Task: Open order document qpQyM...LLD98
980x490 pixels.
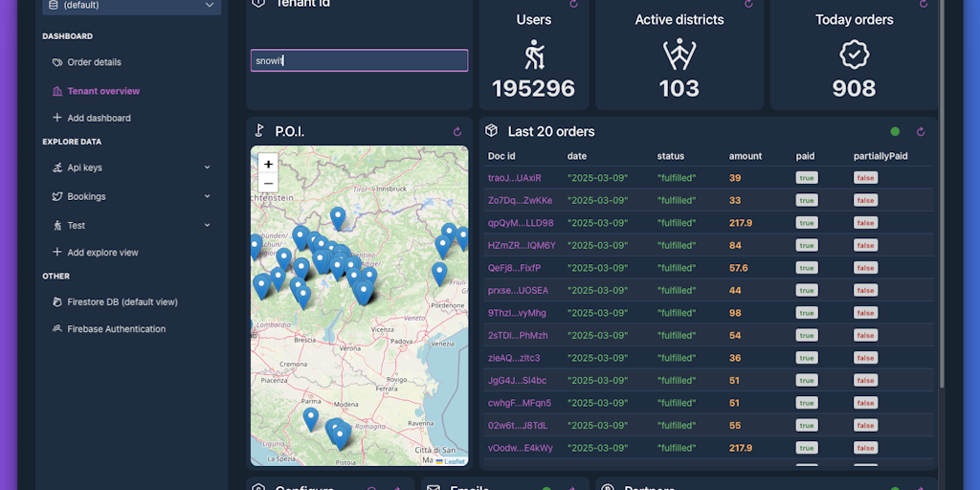Action: click(x=520, y=223)
